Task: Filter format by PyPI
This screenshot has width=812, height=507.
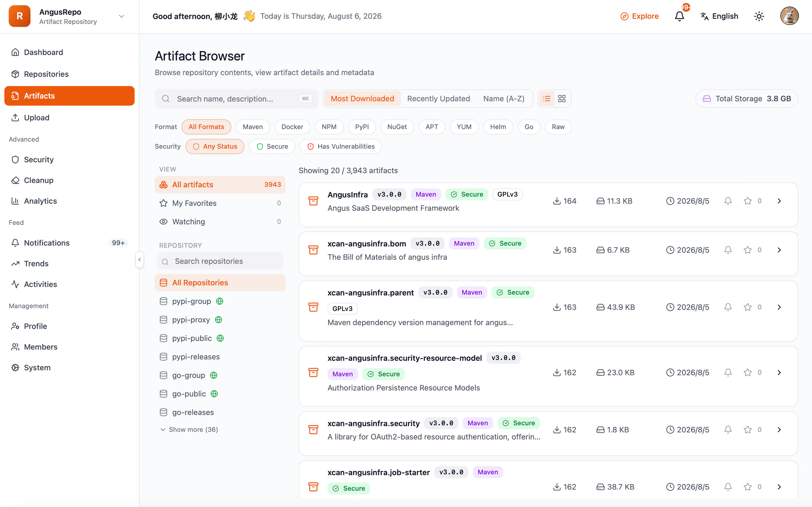Action: (x=362, y=127)
